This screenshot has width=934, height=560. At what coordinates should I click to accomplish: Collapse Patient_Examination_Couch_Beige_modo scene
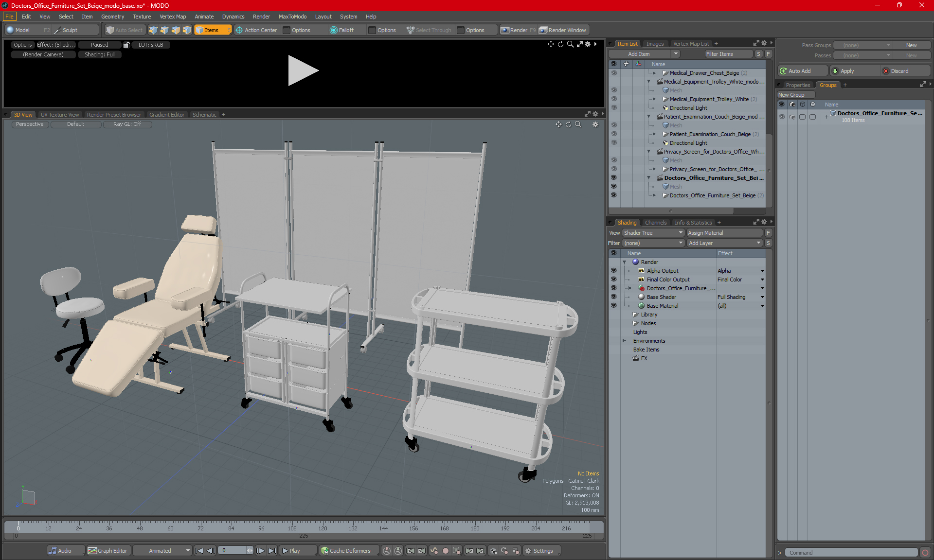pos(649,117)
